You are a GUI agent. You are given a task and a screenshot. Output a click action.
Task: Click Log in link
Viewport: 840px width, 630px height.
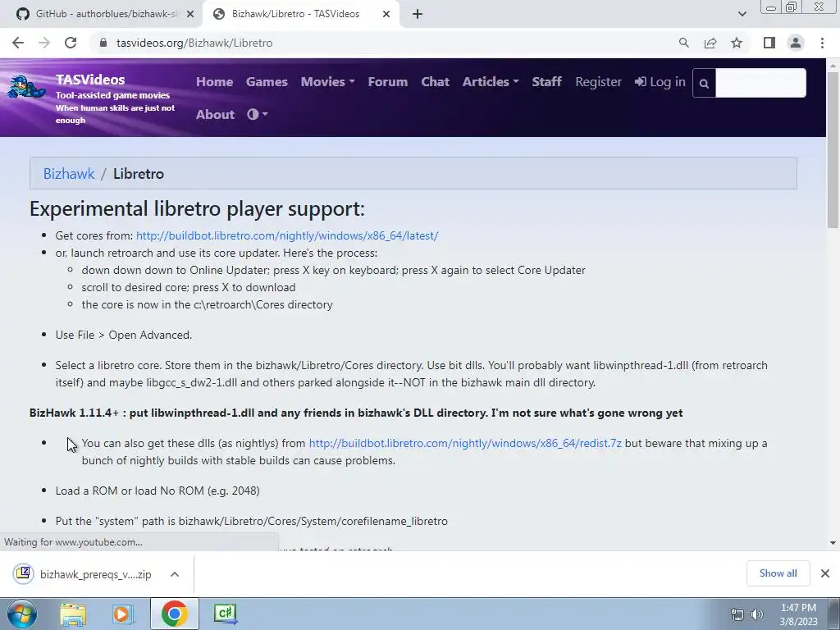click(x=660, y=82)
